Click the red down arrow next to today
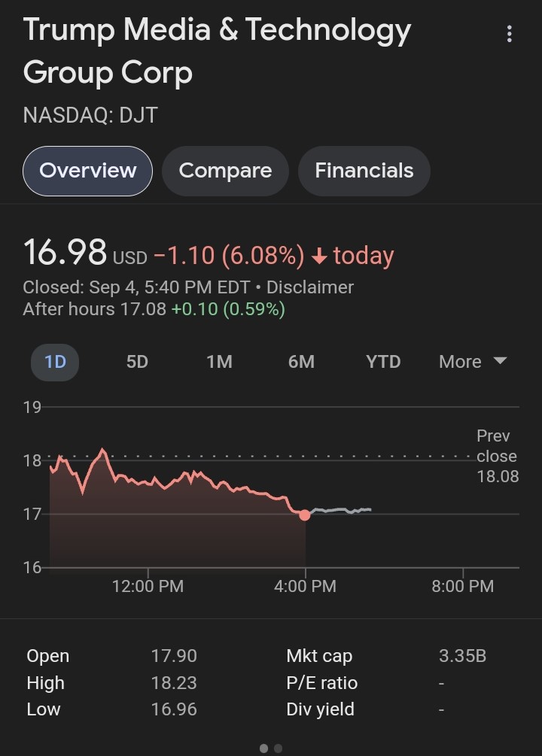 pyautogui.click(x=319, y=256)
